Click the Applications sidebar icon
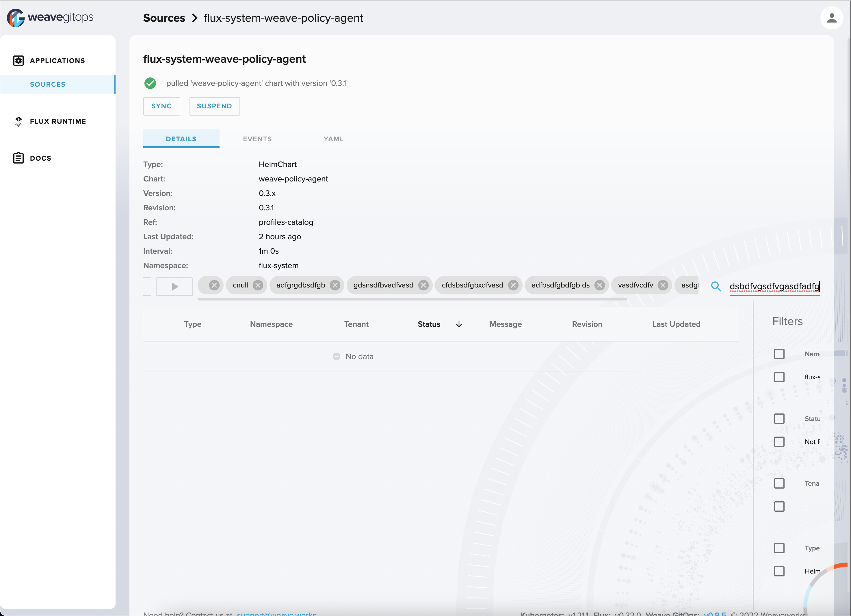Screen dimensions: 851x616 point(18,60)
